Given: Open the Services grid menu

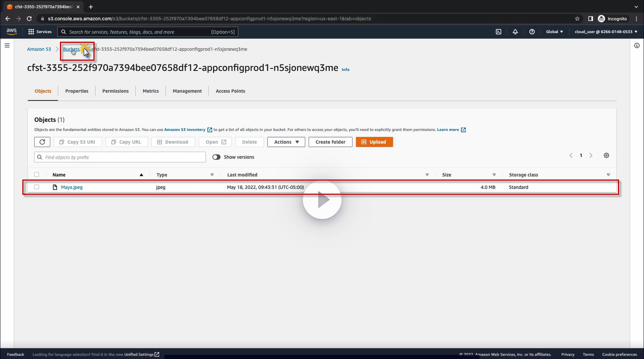Looking at the screenshot, I should (x=40, y=32).
